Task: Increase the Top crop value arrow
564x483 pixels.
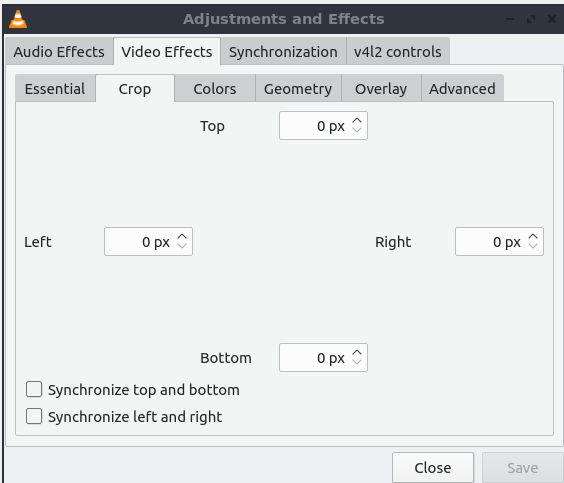Action: point(357,121)
